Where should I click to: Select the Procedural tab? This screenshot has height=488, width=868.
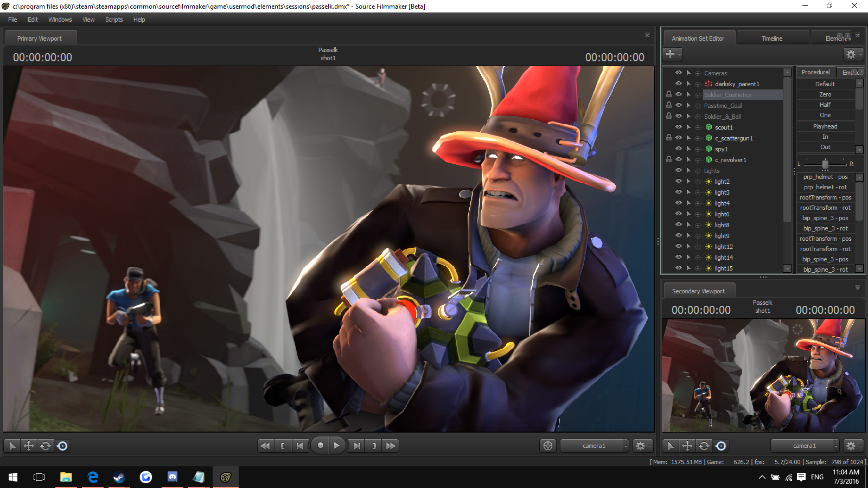tap(815, 72)
